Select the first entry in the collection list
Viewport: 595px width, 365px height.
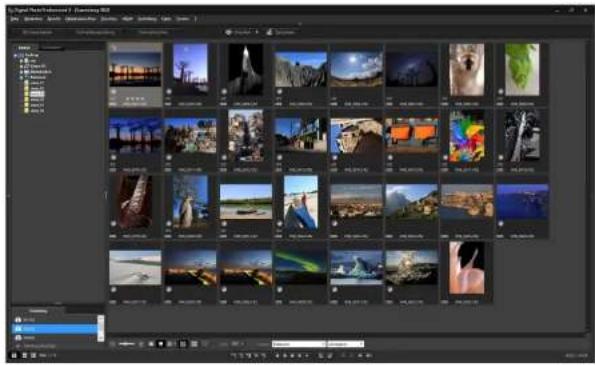pyautogui.click(x=54, y=320)
